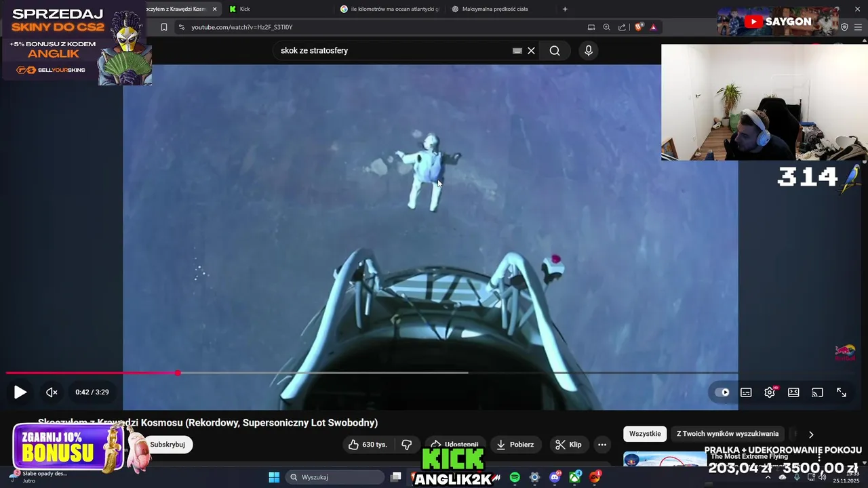Open the Brave shield VPN icon at top right
The height and width of the screenshot is (488, 868).
(x=844, y=27)
